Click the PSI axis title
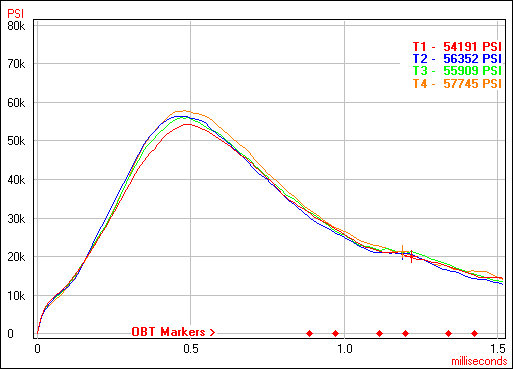 (x=15, y=14)
